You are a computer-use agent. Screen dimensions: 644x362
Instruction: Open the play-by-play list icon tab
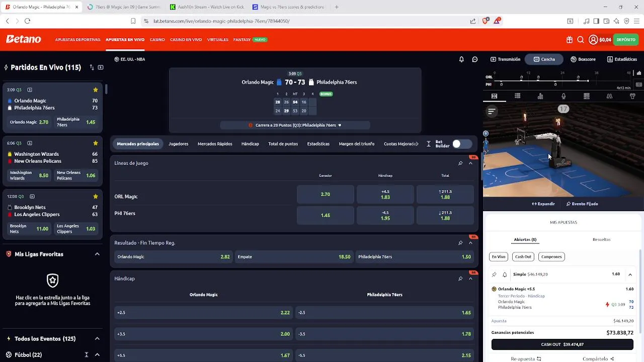click(x=517, y=96)
